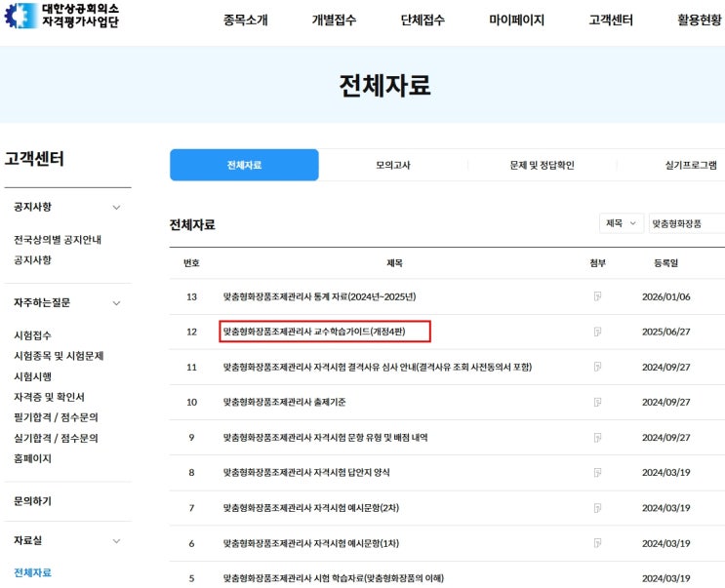The width and height of the screenshot is (725, 588).
Task: Select the 전체자료 tab
Action: [x=244, y=165]
